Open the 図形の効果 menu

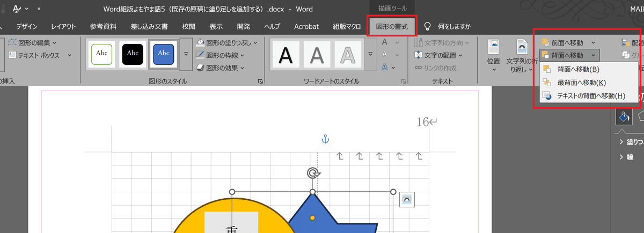219,67
